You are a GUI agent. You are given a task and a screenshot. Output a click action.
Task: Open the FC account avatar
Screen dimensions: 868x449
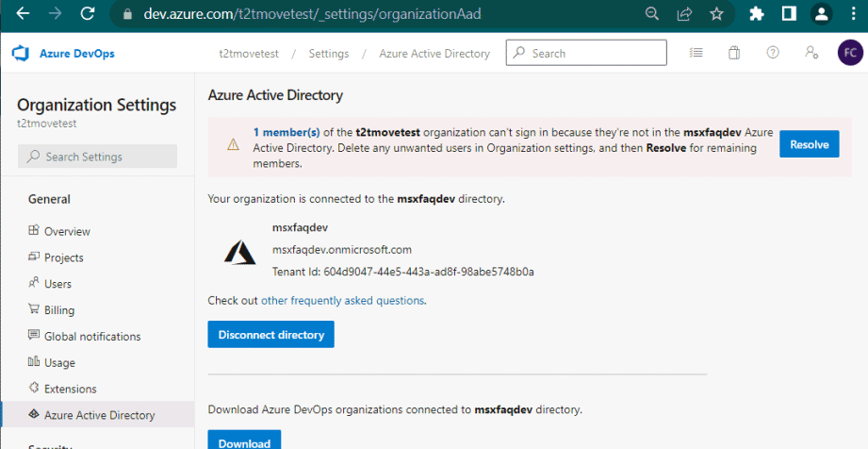click(x=850, y=53)
